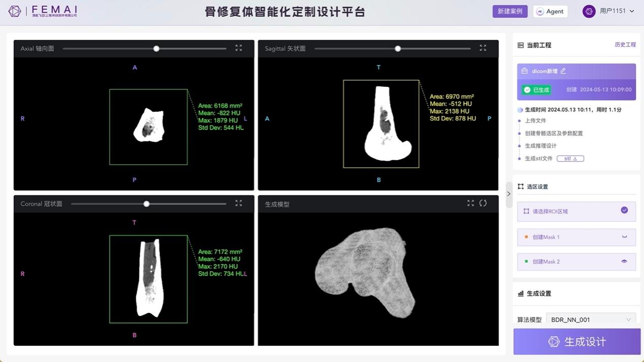Click the edit pencil next to dicom新增
The height and width of the screenshot is (362, 644).
(563, 71)
